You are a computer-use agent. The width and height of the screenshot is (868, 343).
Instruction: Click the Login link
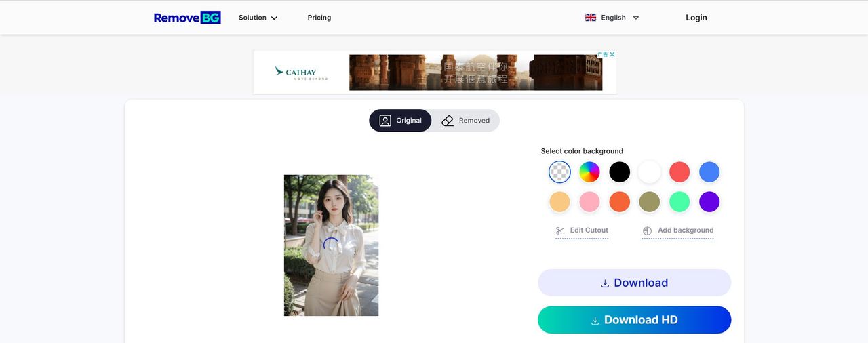click(x=696, y=18)
